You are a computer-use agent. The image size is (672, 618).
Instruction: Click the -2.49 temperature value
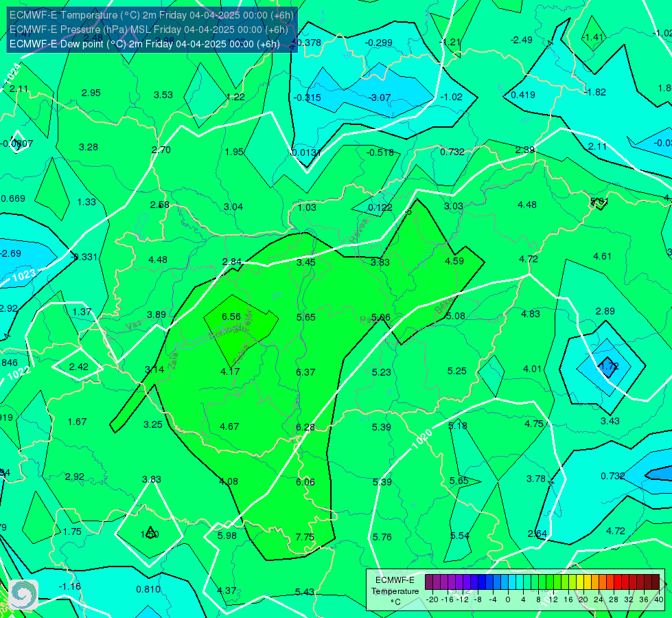(x=521, y=40)
